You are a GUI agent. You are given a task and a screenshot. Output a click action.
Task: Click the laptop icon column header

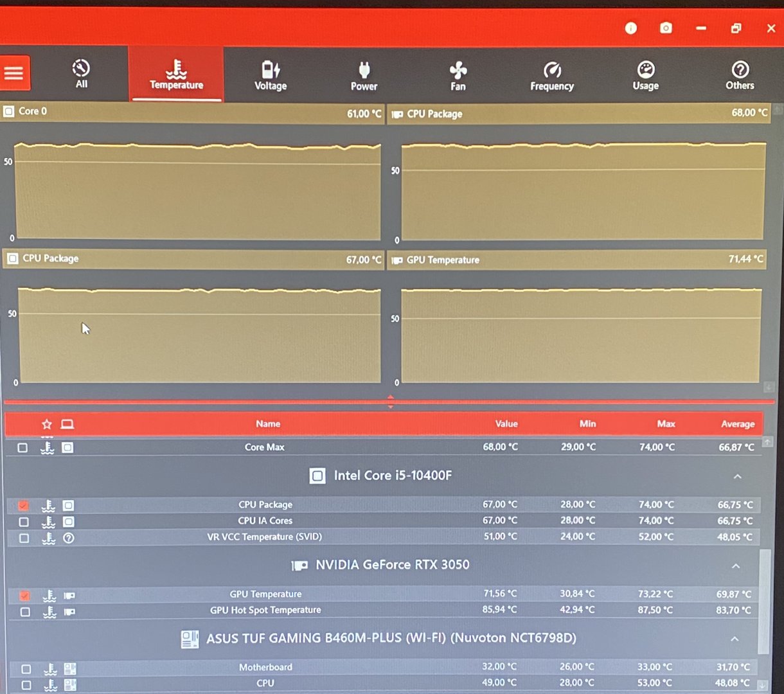click(x=67, y=424)
